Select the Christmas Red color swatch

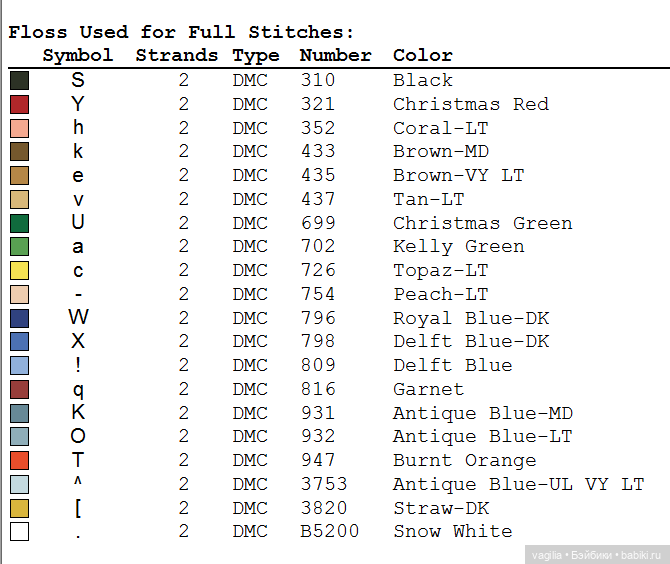click(x=19, y=104)
